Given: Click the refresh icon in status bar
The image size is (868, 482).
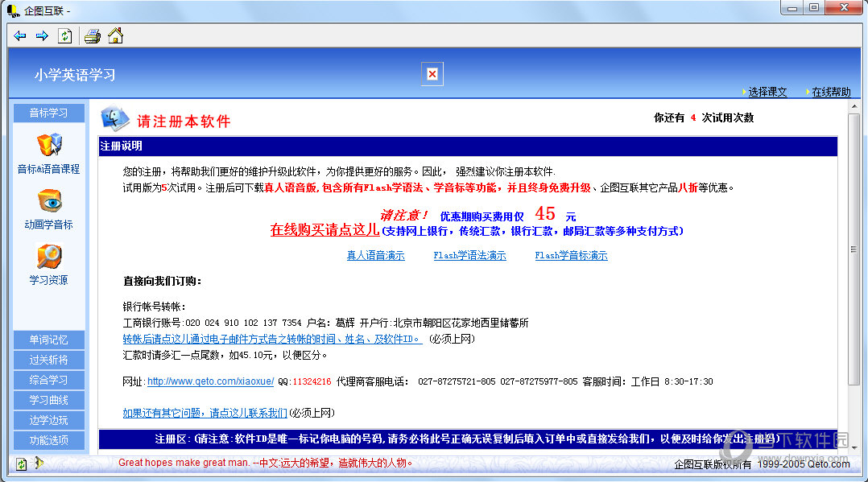Looking at the screenshot, I should [x=21, y=463].
